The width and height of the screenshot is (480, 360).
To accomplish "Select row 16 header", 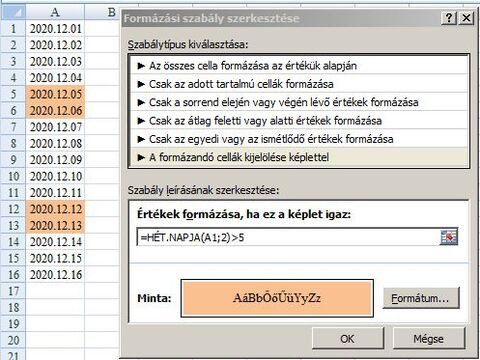I will tap(13, 275).
